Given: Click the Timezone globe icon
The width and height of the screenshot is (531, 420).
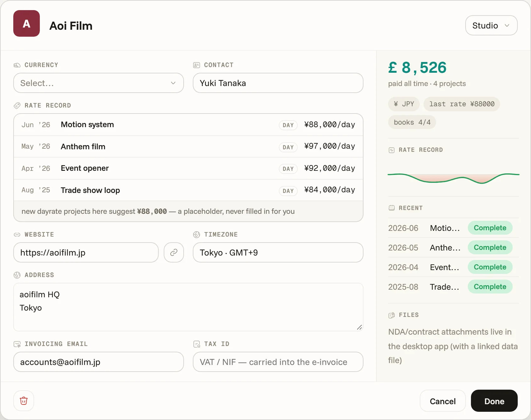Looking at the screenshot, I should point(197,235).
